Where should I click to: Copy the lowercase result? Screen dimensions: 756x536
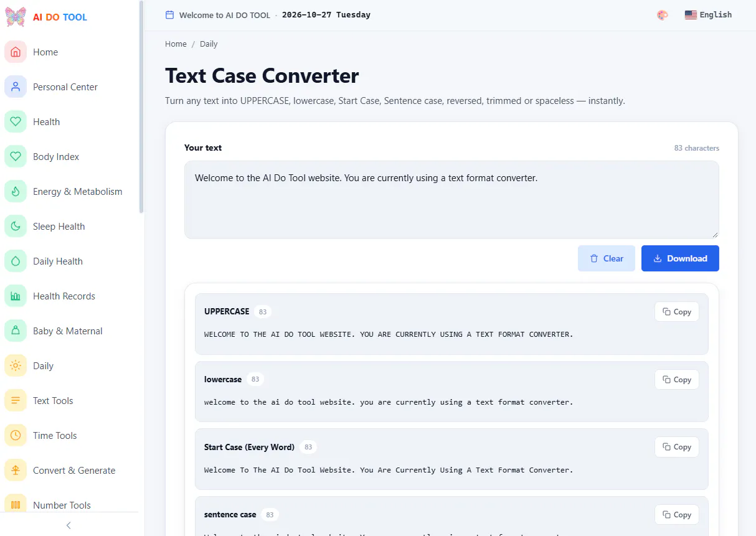677,380
